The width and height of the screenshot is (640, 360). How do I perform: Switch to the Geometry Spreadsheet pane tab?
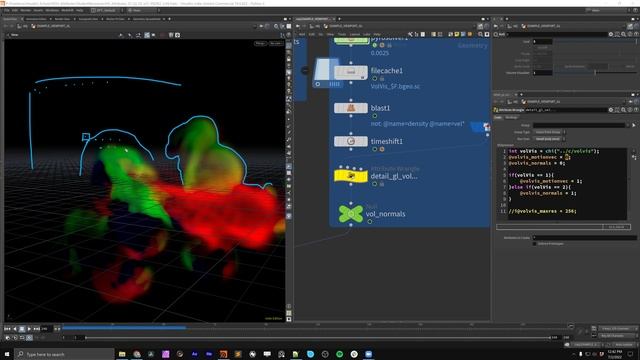147,19
